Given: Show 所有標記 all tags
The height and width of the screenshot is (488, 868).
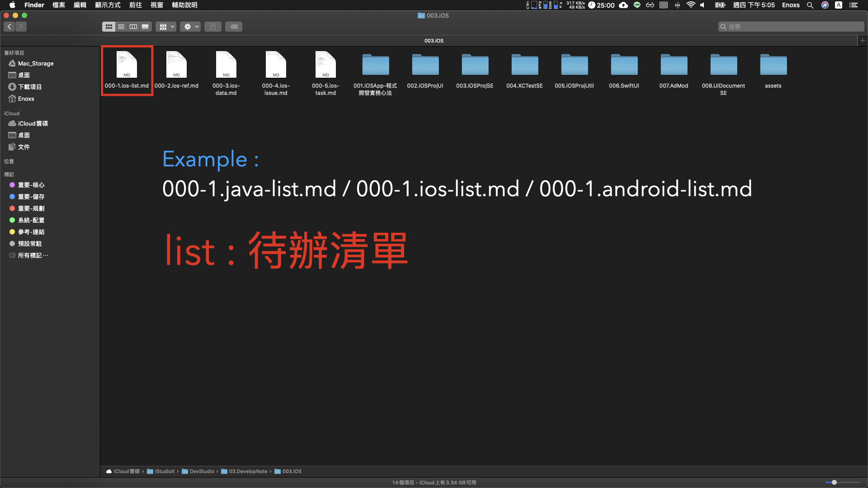Looking at the screenshot, I should (29, 255).
